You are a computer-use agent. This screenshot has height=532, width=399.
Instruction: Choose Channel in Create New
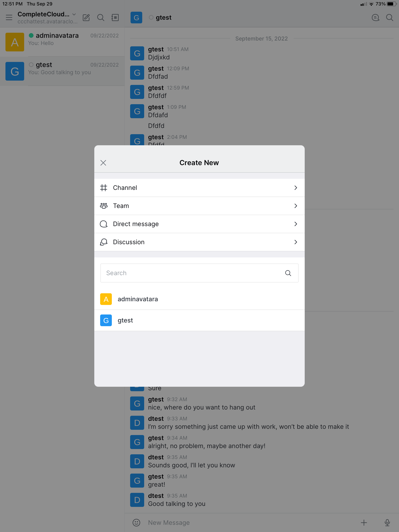pos(199,188)
